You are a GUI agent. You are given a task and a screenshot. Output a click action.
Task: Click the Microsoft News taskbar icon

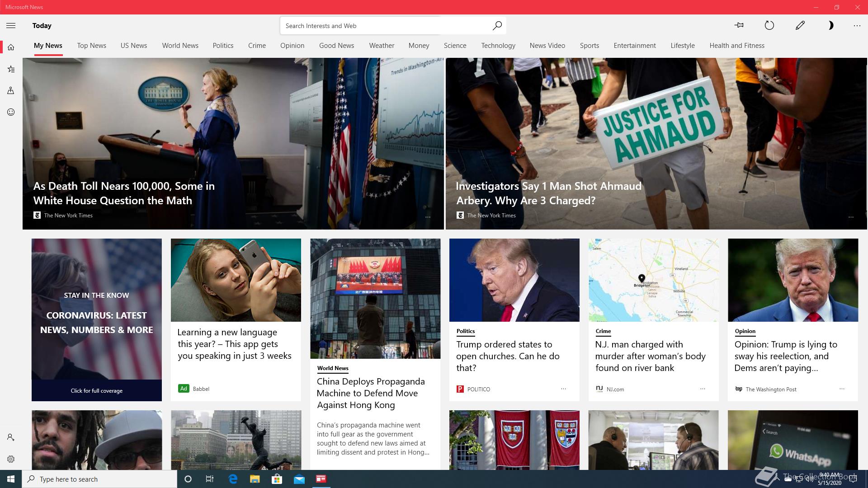point(321,479)
